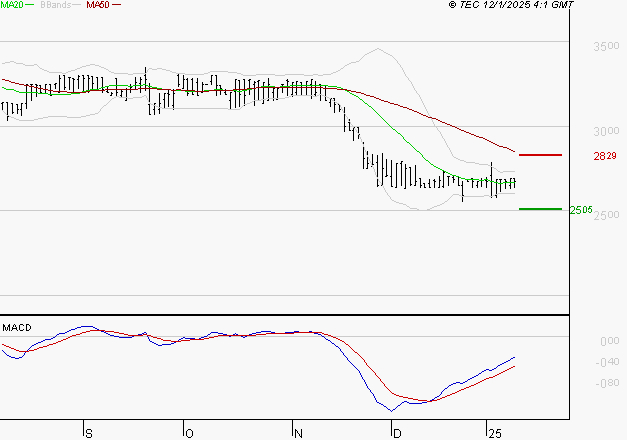The image size is (627, 440).
Task: Click the green support line marker
Action: click(x=540, y=209)
